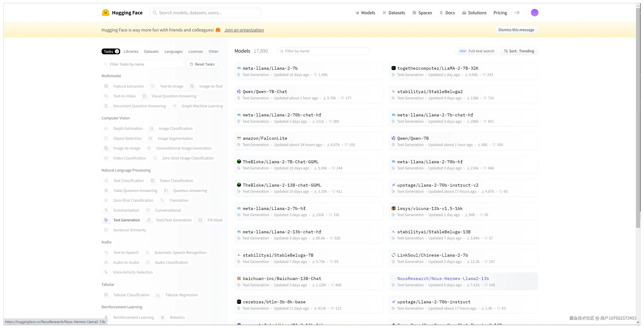Click the Spaces icon in navigation
644x328 pixels.
pos(414,13)
